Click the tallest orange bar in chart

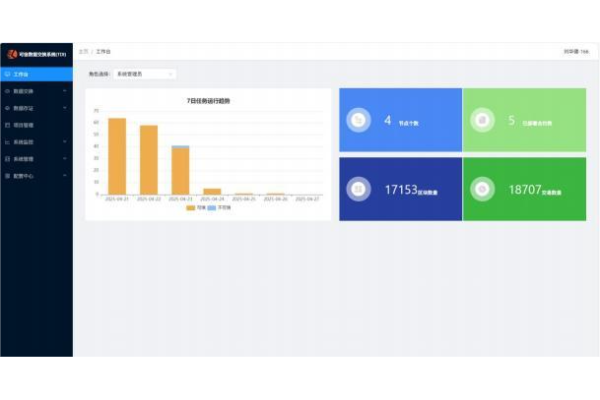point(117,156)
